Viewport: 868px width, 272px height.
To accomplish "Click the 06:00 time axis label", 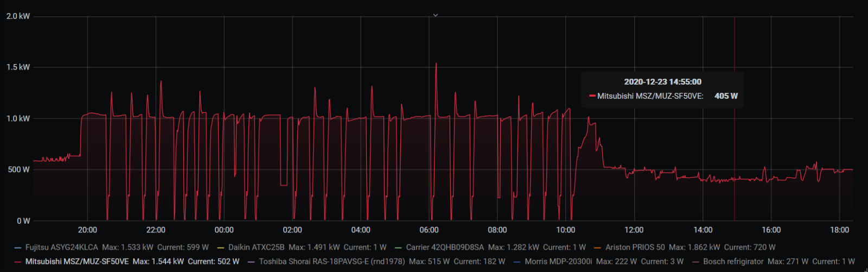I will (429, 230).
